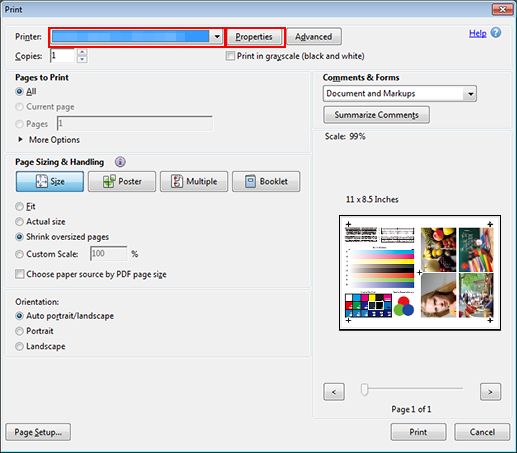Choose the Actual size option

coord(19,222)
